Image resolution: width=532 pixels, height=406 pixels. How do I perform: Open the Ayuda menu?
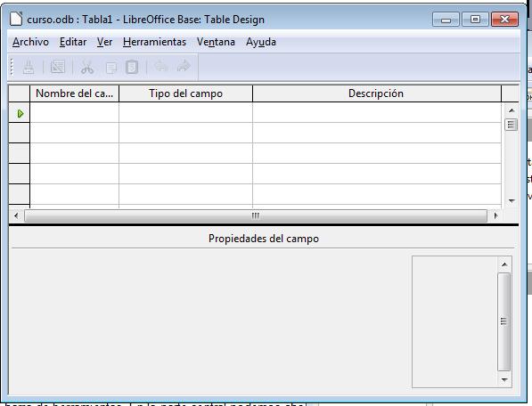[261, 42]
